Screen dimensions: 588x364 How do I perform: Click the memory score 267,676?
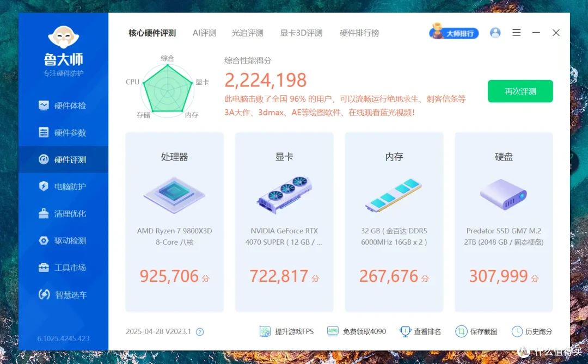(x=389, y=276)
